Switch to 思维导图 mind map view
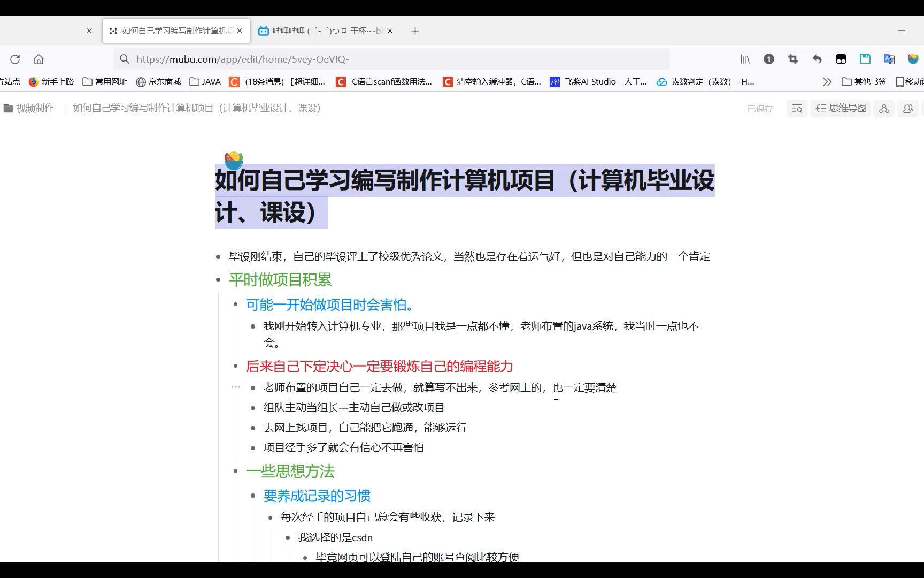Image resolution: width=924 pixels, height=578 pixels. [841, 109]
